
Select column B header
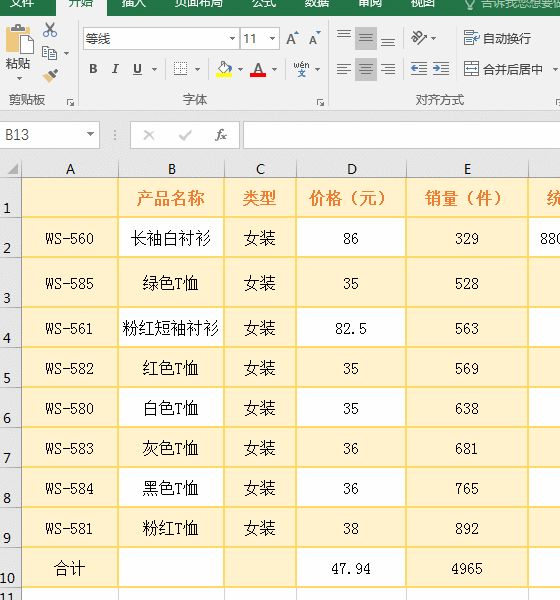tap(171, 169)
